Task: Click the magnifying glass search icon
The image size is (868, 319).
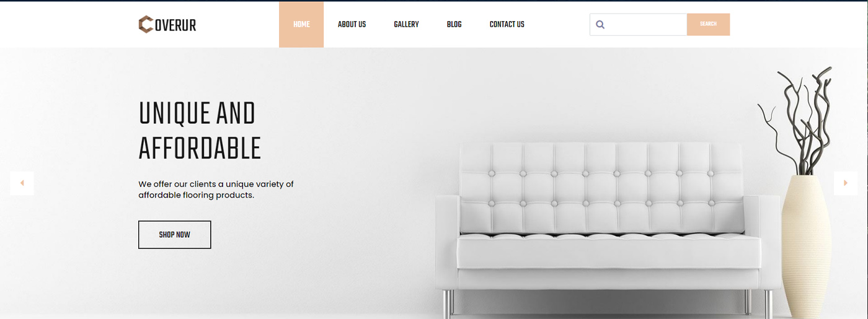Action: pyautogui.click(x=600, y=25)
